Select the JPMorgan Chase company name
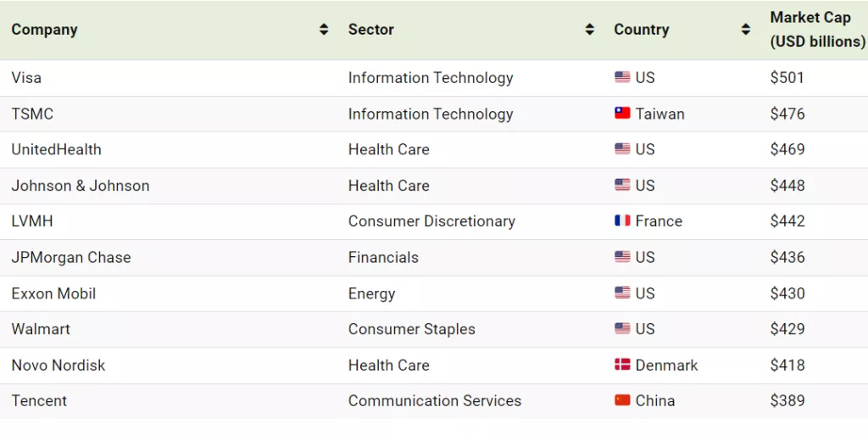 coord(71,258)
